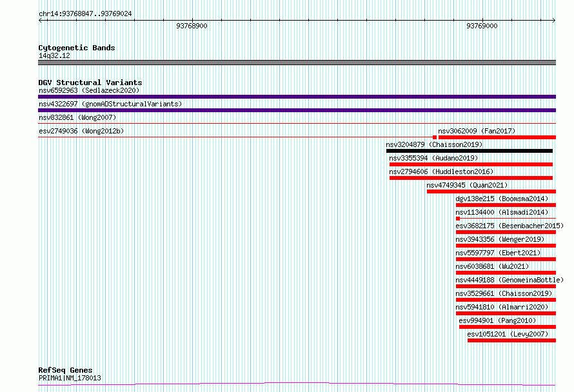This screenshot has height=392, width=574.
Task: Click the left arrowhead of the ruler
Action: [40, 21]
